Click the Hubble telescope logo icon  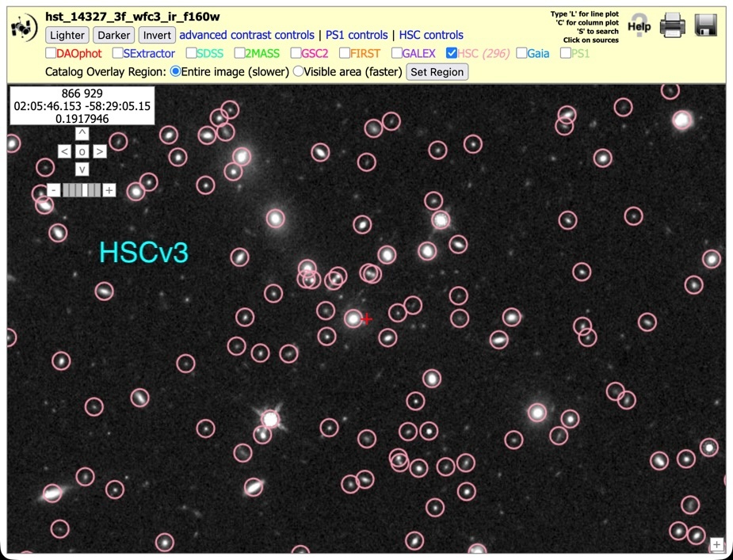[25, 28]
